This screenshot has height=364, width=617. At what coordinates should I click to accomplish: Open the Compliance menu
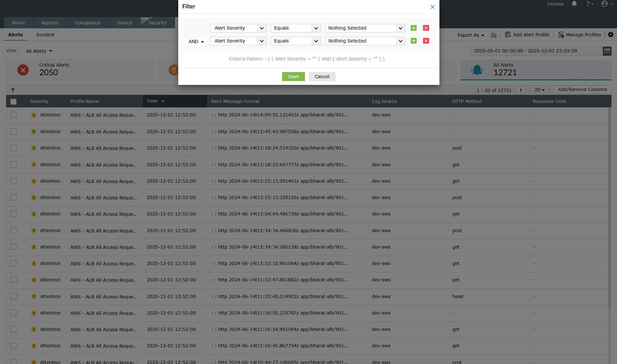87,23
